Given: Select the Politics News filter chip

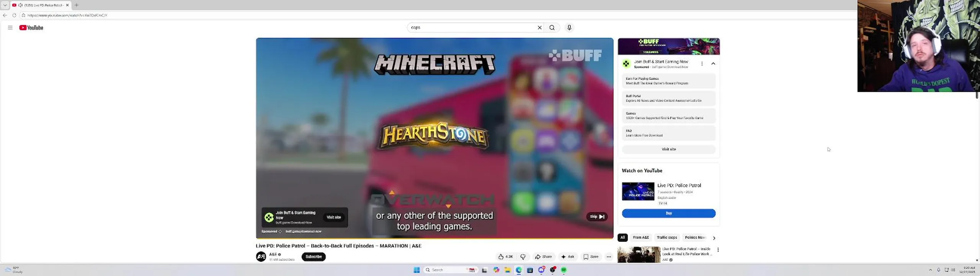Looking at the screenshot, I should point(695,238).
